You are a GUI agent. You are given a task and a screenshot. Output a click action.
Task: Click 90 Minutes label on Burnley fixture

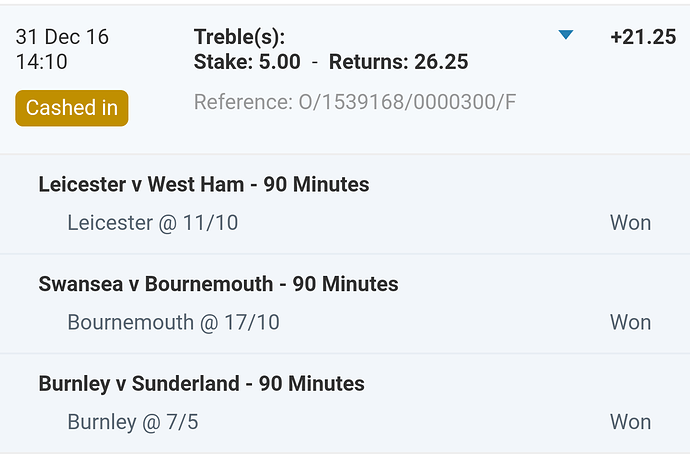tap(312, 384)
